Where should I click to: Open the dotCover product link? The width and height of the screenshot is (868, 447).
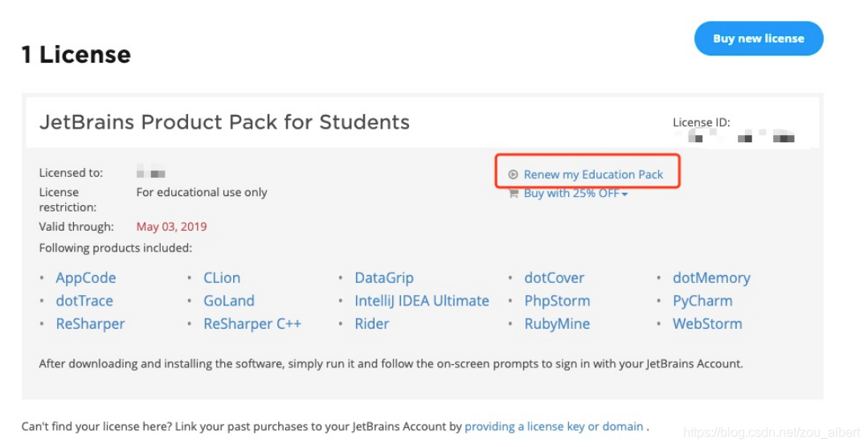pos(555,278)
